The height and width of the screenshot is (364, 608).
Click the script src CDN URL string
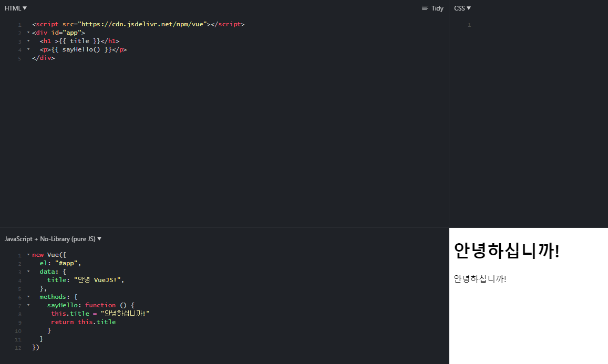coord(142,24)
